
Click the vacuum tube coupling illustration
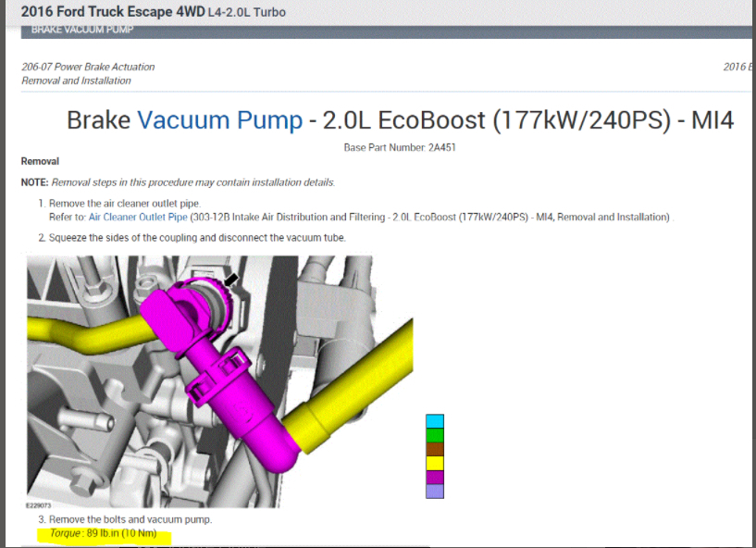pyautogui.click(x=220, y=381)
